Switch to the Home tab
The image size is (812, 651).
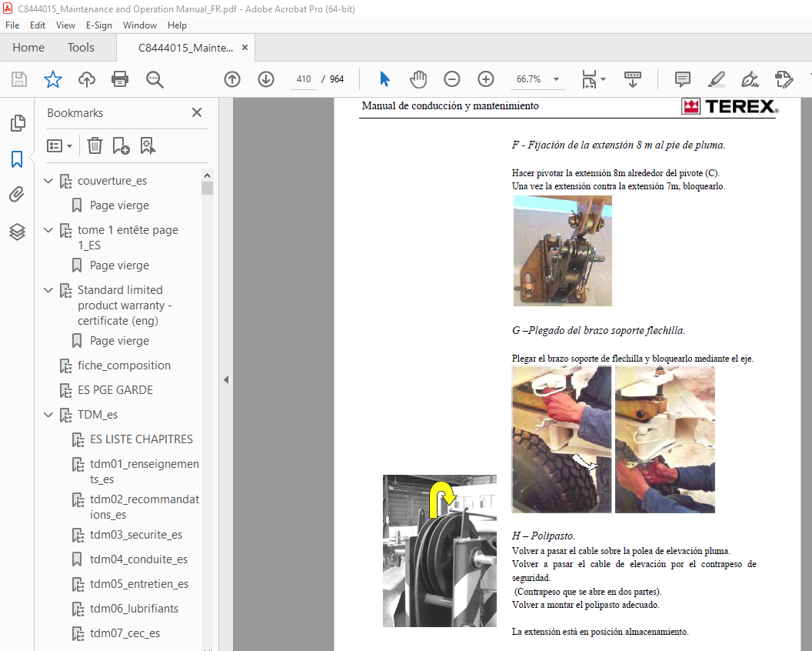pos(28,48)
